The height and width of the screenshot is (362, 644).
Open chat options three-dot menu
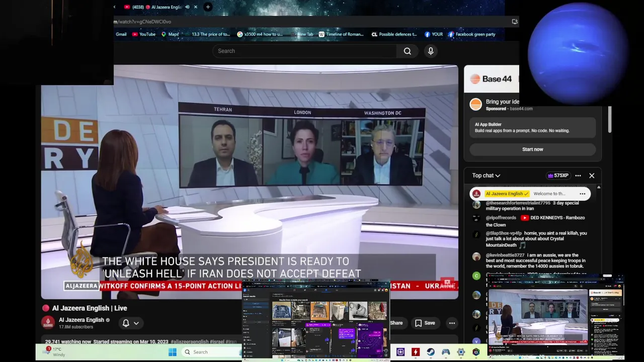pos(578,175)
